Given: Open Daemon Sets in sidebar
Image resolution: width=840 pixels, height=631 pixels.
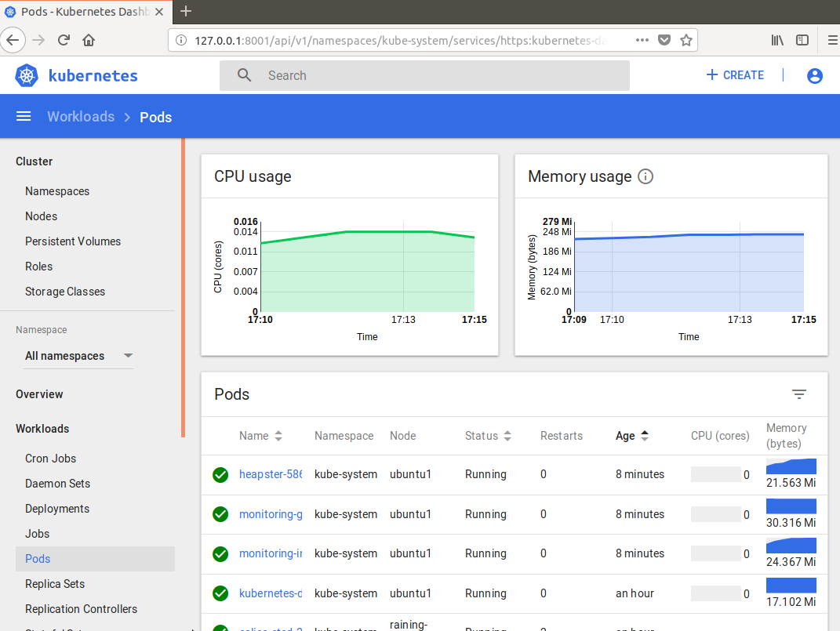Looking at the screenshot, I should pyautogui.click(x=57, y=484).
